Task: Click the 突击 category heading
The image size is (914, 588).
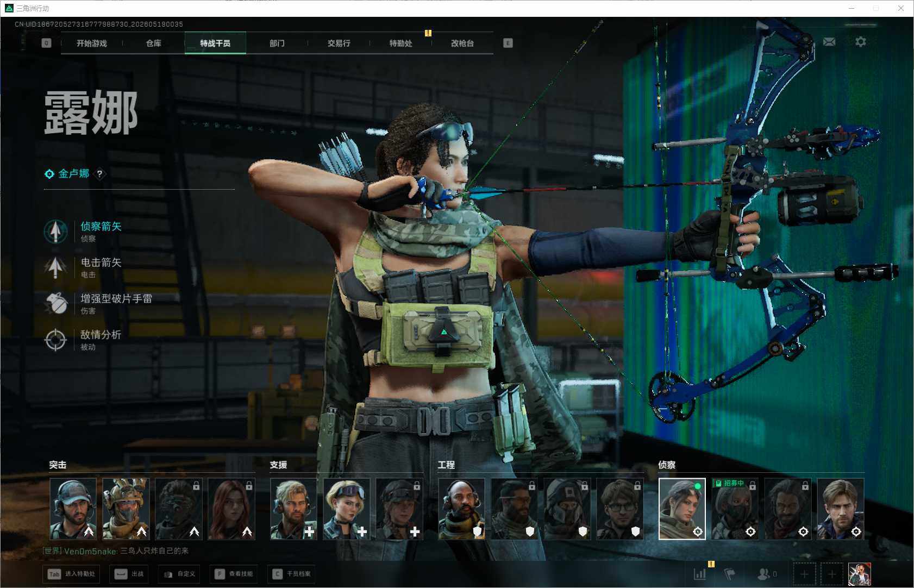Action: coord(58,465)
